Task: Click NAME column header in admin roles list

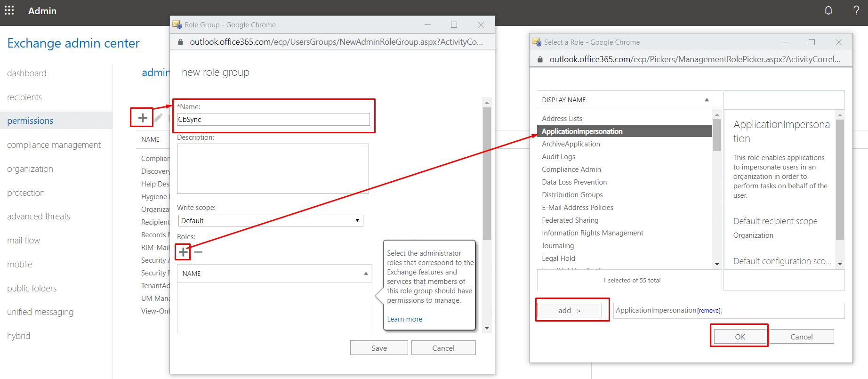Action: (x=151, y=139)
